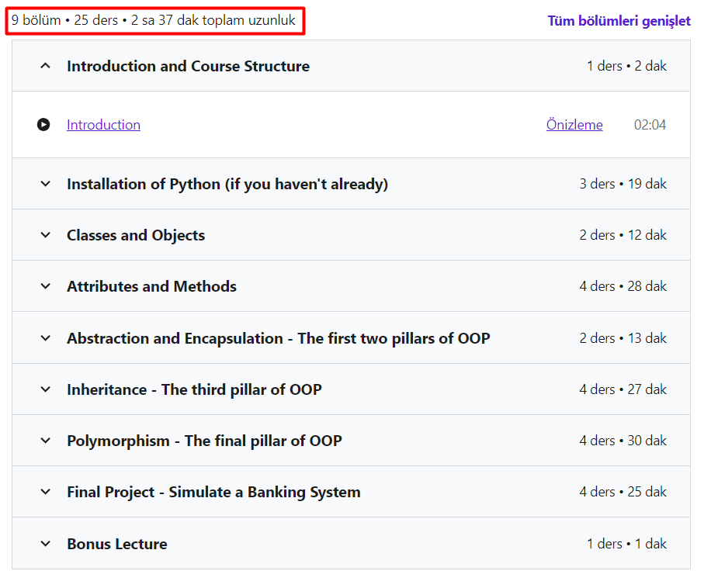Expand the Inheritance section chevron
Screen dimensions: 711x588
point(45,389)
